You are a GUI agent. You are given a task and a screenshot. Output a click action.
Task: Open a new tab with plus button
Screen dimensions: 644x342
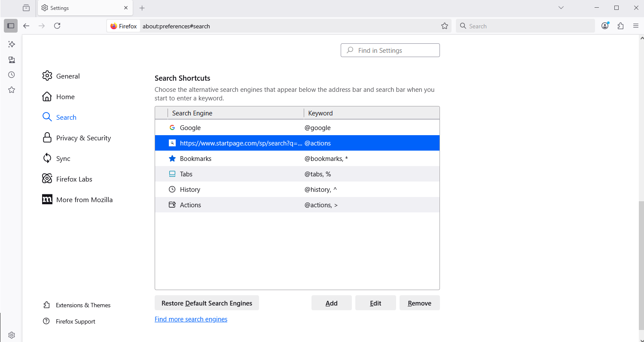point(142,8)
